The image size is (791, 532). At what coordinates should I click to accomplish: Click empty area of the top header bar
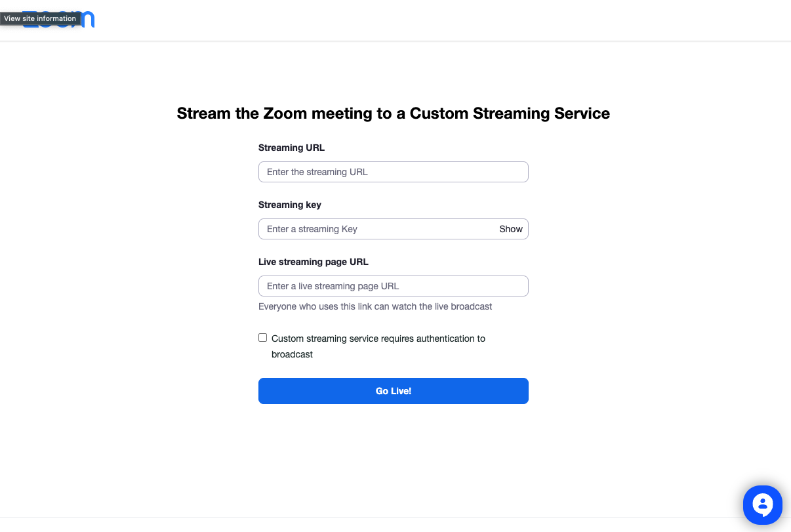(x=426, y=20)
